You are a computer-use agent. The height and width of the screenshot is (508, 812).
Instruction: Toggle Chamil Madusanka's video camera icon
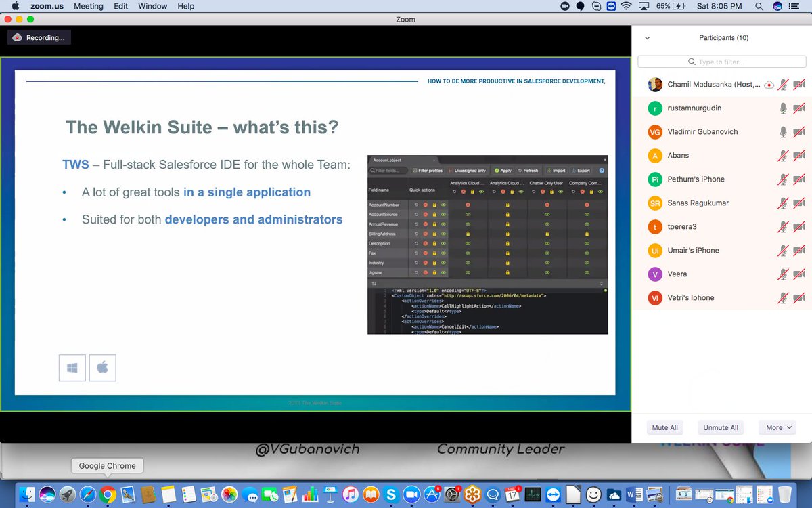pos(799,85)
